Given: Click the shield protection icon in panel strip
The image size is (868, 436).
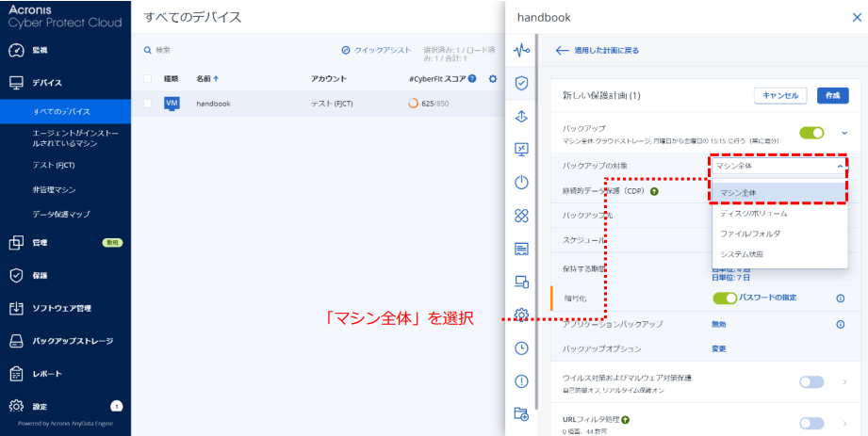Looking at the screenshot, I should coord(521,83).
